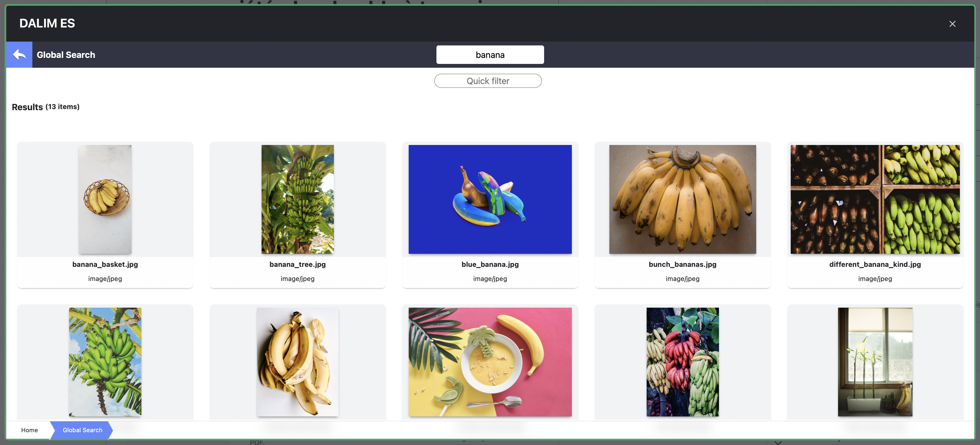Open the green banana tree against sky thumbnail
This screenshot has width=980, height=445.
[x=105, y=362]
